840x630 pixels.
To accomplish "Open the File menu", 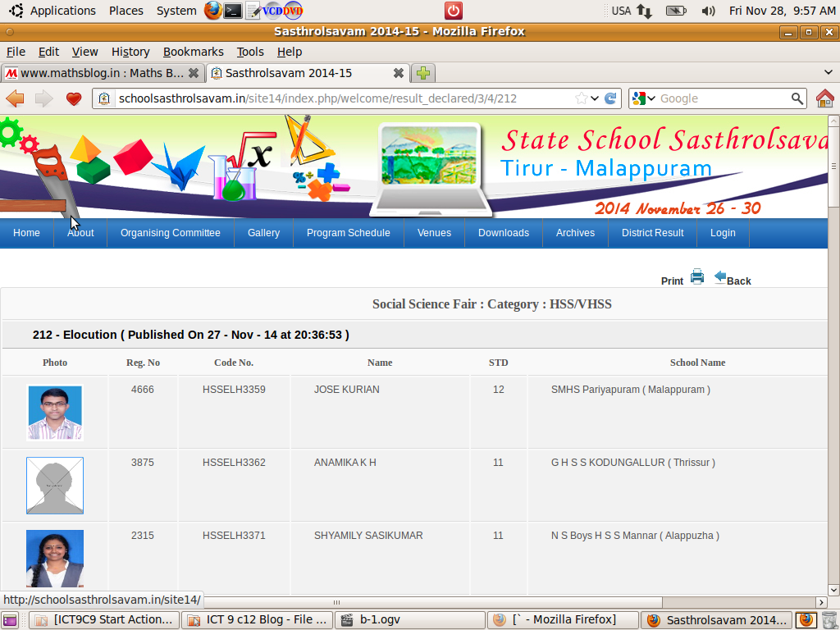I will pyautogui.click(x=16, y=52).
